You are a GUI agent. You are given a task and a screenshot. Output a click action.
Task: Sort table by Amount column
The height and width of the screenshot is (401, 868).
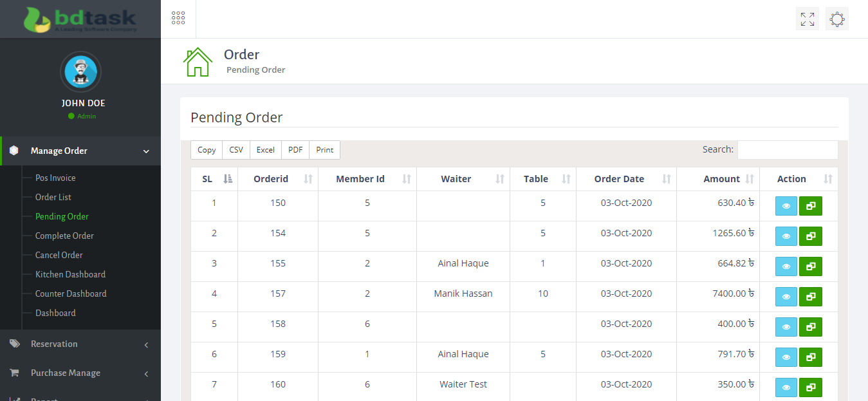[x=721, y=179]
